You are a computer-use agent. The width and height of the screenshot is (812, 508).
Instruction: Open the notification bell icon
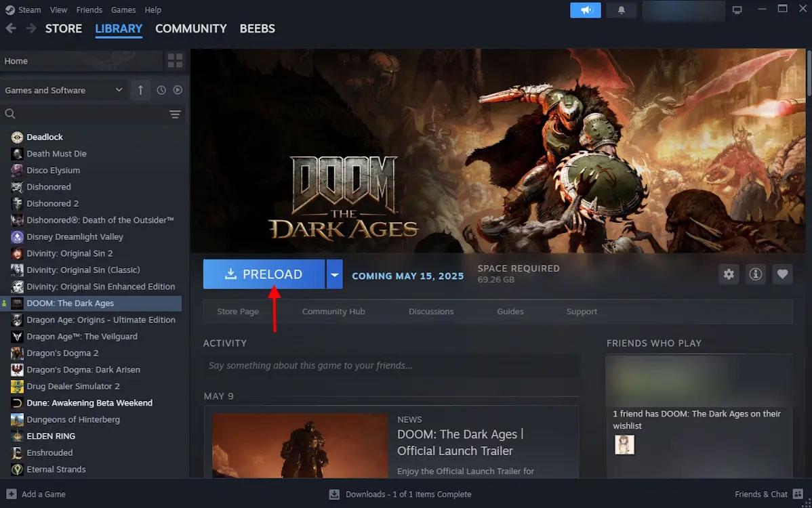click(x=621, y=9)
